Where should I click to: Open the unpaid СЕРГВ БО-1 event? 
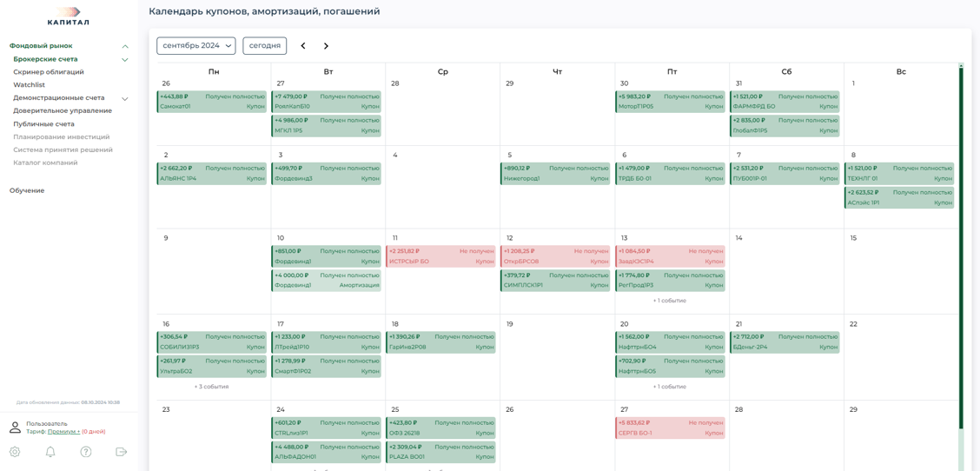click(x=670, y=428)
